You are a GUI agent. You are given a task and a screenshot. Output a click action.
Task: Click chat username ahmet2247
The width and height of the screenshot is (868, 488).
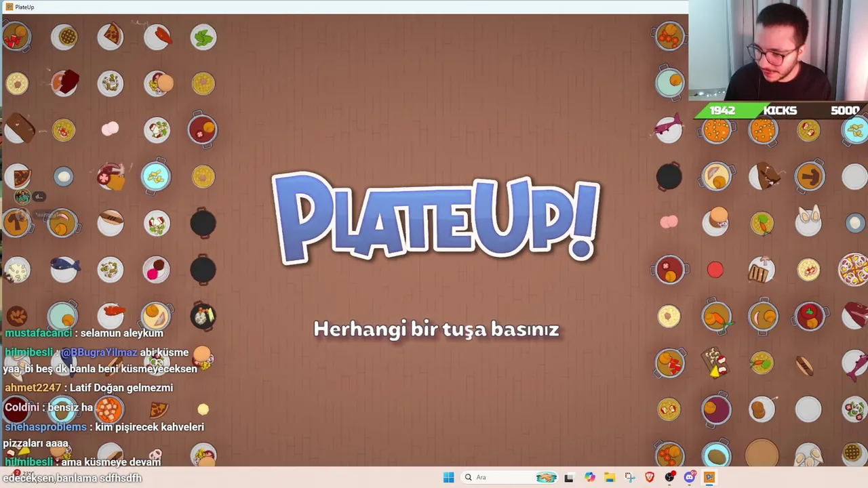click(x=33, y=388)
